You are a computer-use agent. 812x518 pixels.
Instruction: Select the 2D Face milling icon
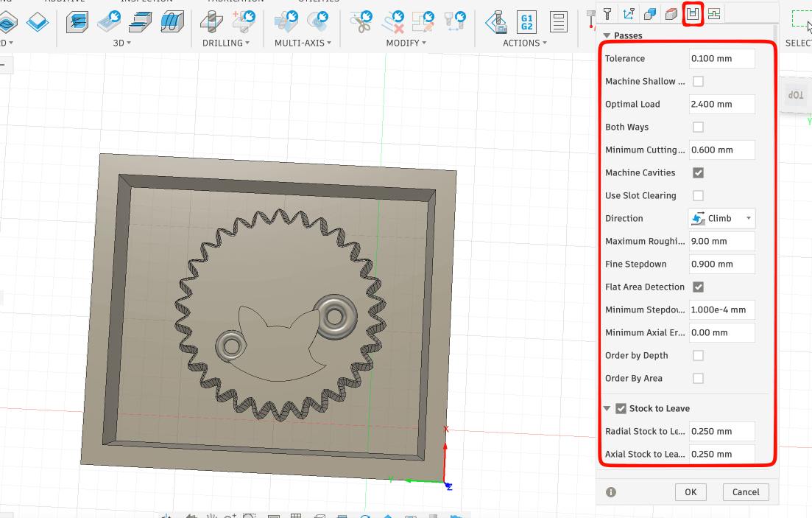38,22
